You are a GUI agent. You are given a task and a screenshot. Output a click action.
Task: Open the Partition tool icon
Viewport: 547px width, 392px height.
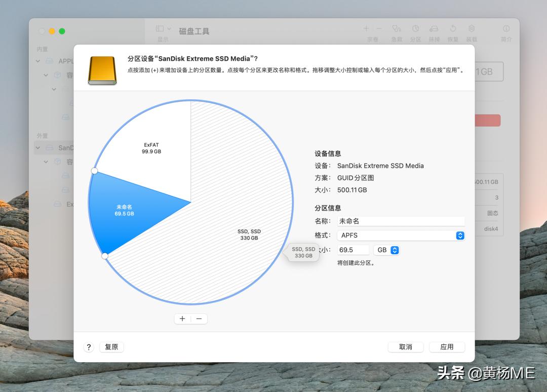pos(415,29)
